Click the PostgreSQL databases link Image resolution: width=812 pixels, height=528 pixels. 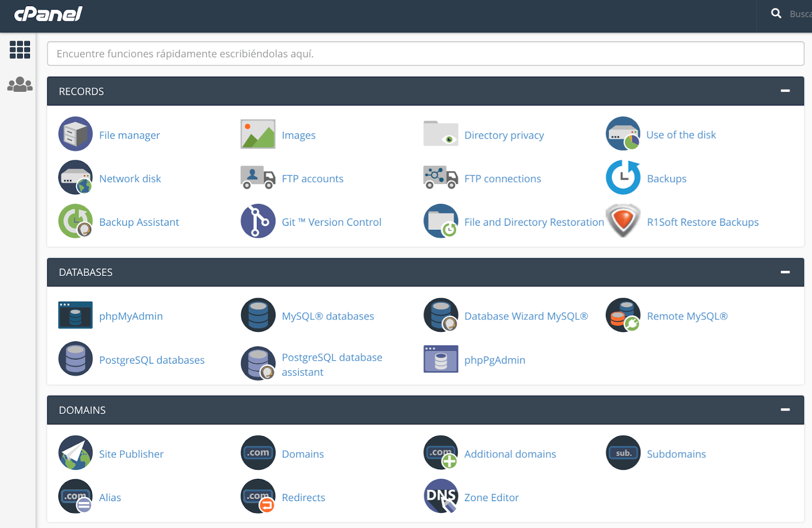152,360
